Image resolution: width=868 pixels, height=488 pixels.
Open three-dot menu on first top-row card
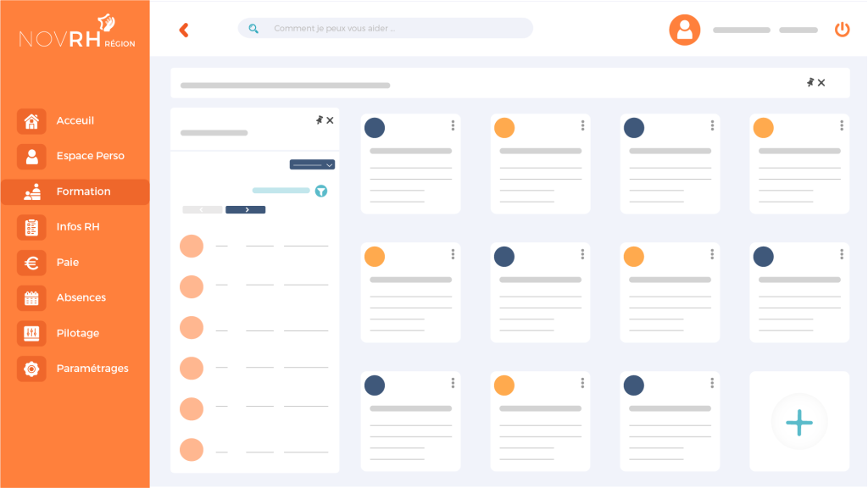[453, 125]
